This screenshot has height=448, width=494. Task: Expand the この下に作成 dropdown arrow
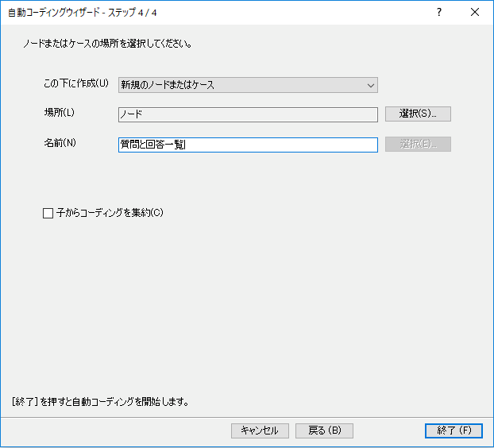[370, 85]
